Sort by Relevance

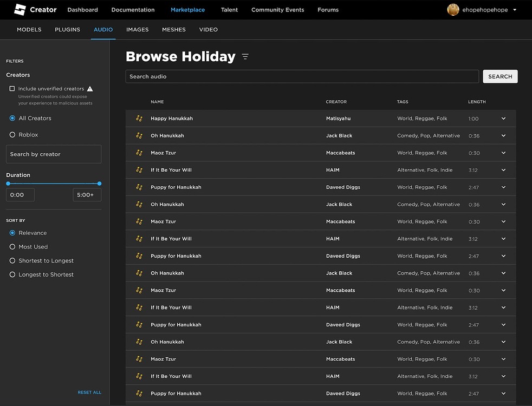point(12,233)
